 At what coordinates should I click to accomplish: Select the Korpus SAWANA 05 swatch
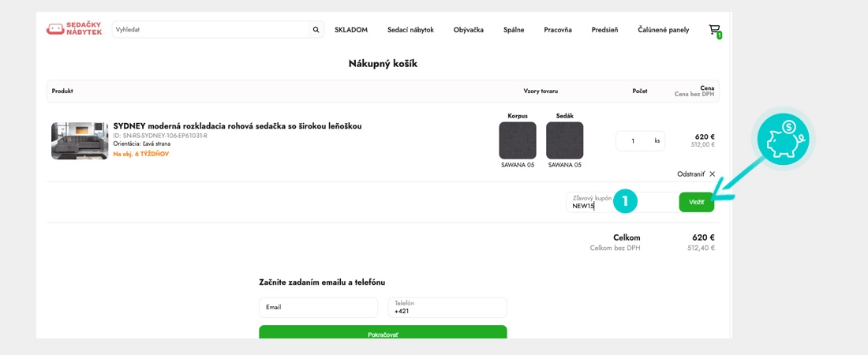coord(518,140)
